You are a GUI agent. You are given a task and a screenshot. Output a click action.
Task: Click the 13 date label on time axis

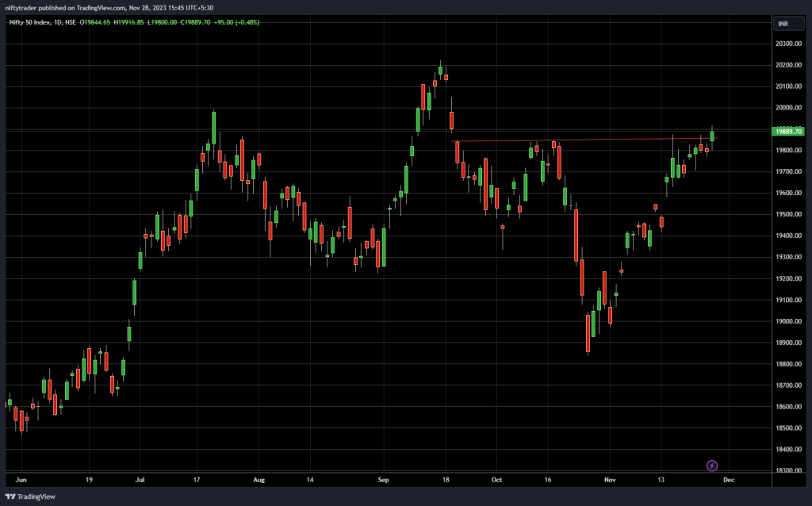[x=661, y=480]
